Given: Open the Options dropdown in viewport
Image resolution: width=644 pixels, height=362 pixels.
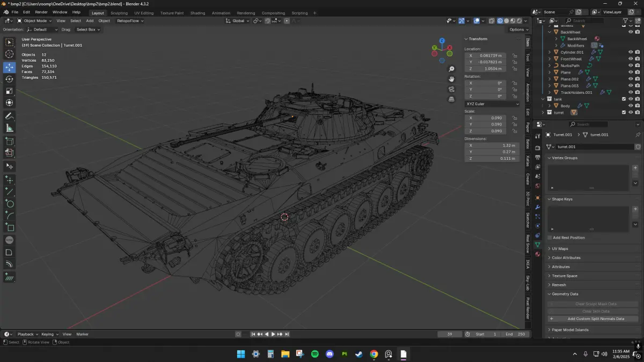Looking at the screenshot, I should (x=518, y=29).
